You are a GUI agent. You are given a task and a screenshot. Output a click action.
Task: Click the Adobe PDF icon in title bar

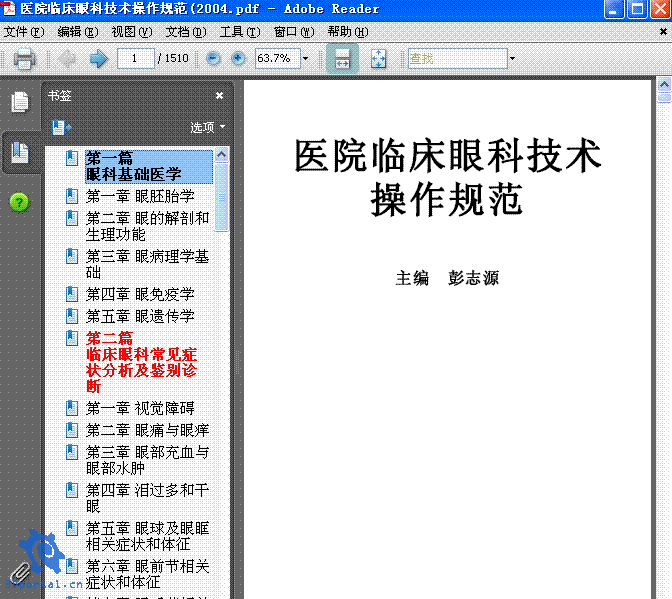click(9, 9)
